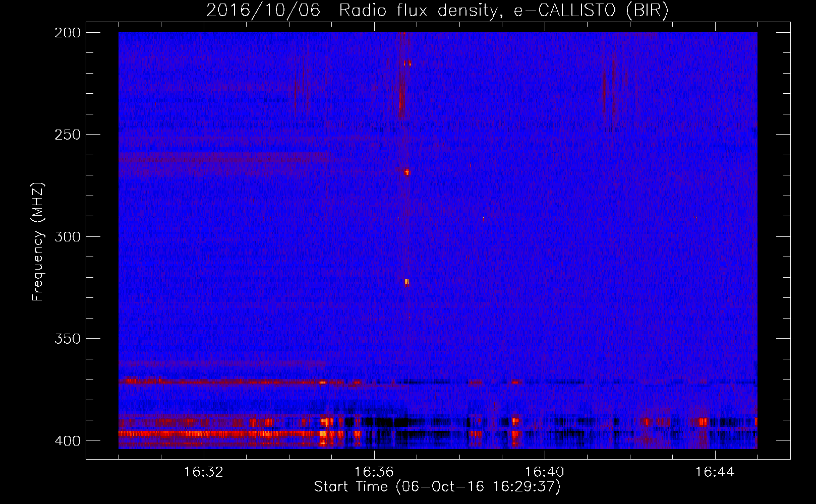Viewport: 816px width, 504px height.
Task: Click the 300 frequency tick label
Action: [67, 237]
